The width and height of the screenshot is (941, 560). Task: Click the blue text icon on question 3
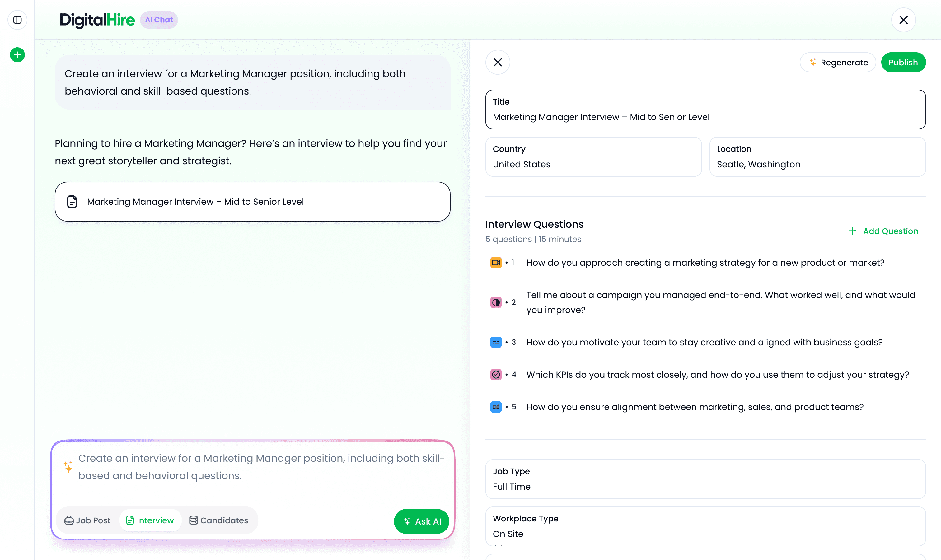[x=496, y=342]
